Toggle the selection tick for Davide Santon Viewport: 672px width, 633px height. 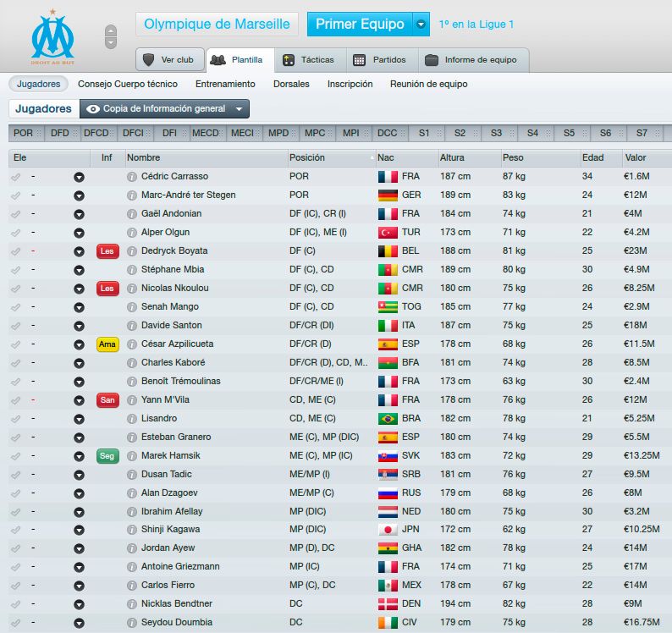(16, 326)
